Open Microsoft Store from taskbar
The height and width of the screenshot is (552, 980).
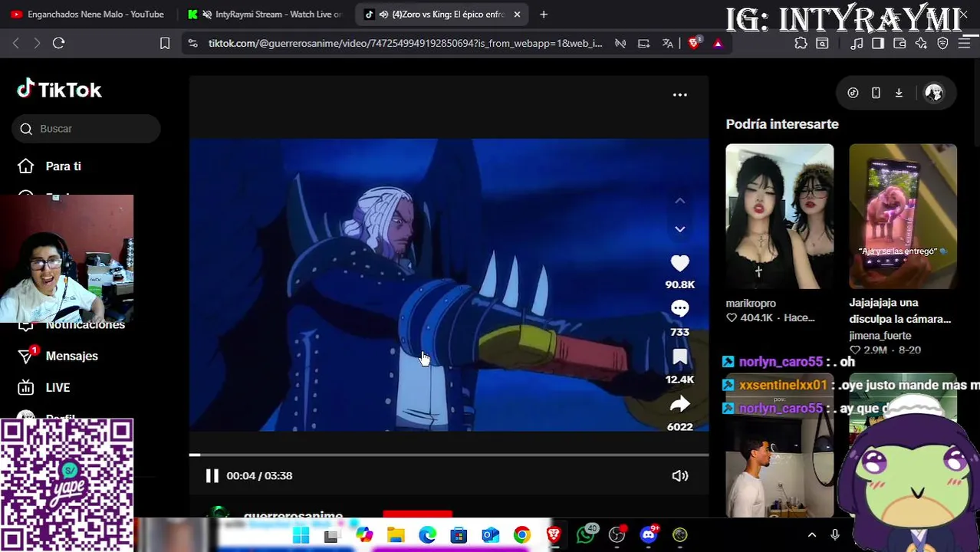point(459,535)
